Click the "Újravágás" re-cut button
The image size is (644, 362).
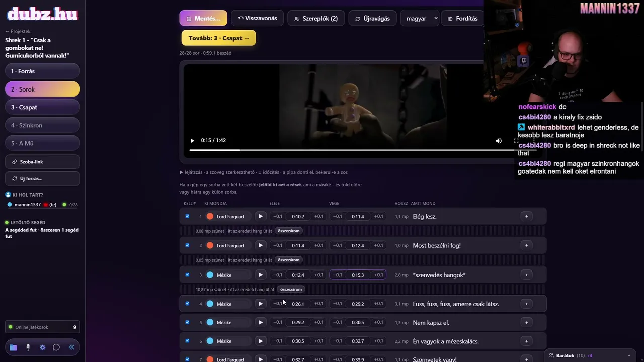[x=372, y=19]
